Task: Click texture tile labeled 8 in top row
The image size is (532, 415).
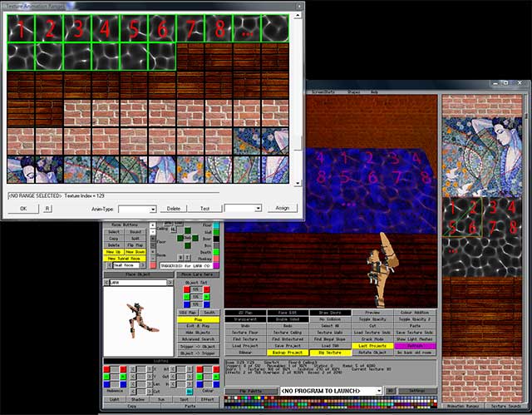Action: pos(219,28)
